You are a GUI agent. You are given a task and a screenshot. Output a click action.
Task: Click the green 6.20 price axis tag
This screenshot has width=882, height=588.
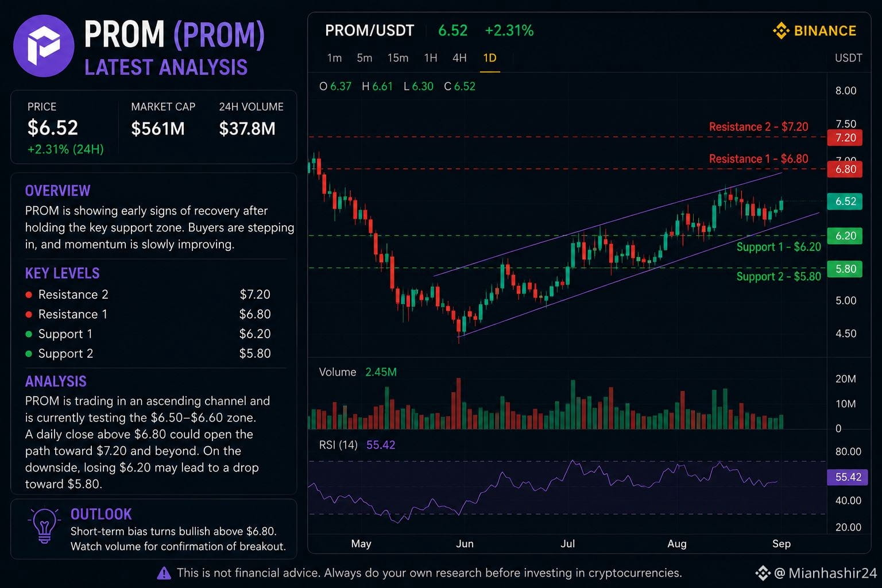(845, 236)
